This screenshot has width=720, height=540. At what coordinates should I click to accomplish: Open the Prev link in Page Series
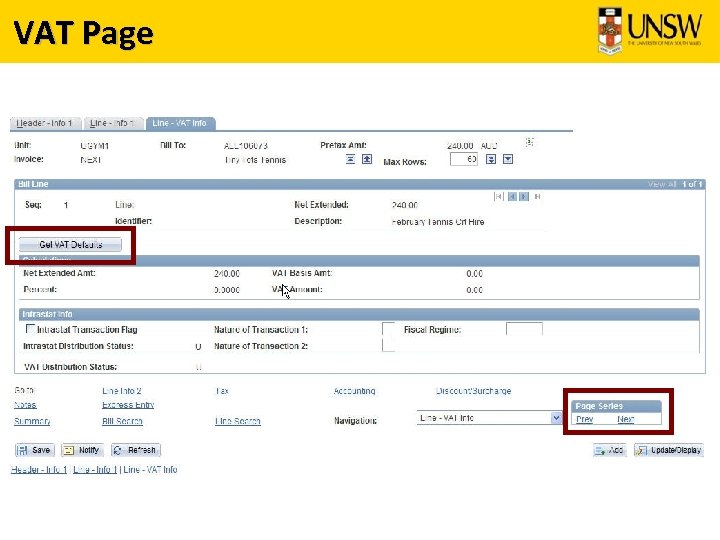(585, 419)
